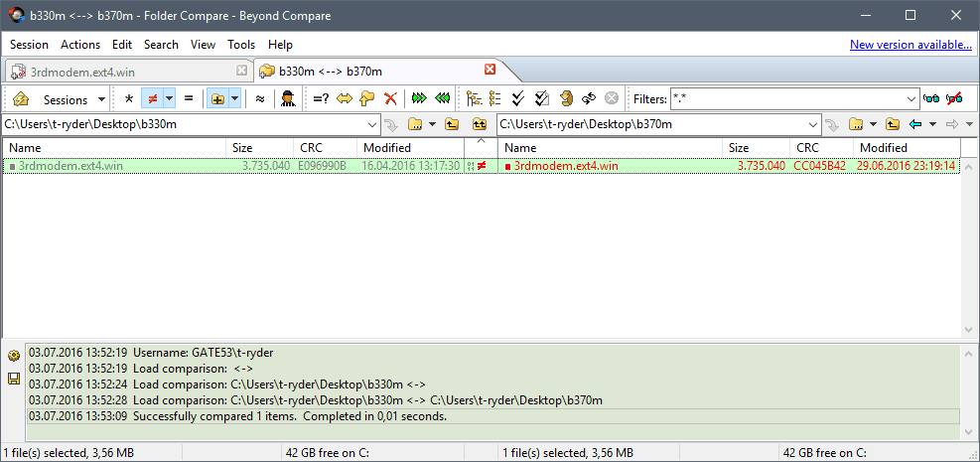Click the gray Stop icon
This screenshot has width=980, height=462.
coord(612,98)
